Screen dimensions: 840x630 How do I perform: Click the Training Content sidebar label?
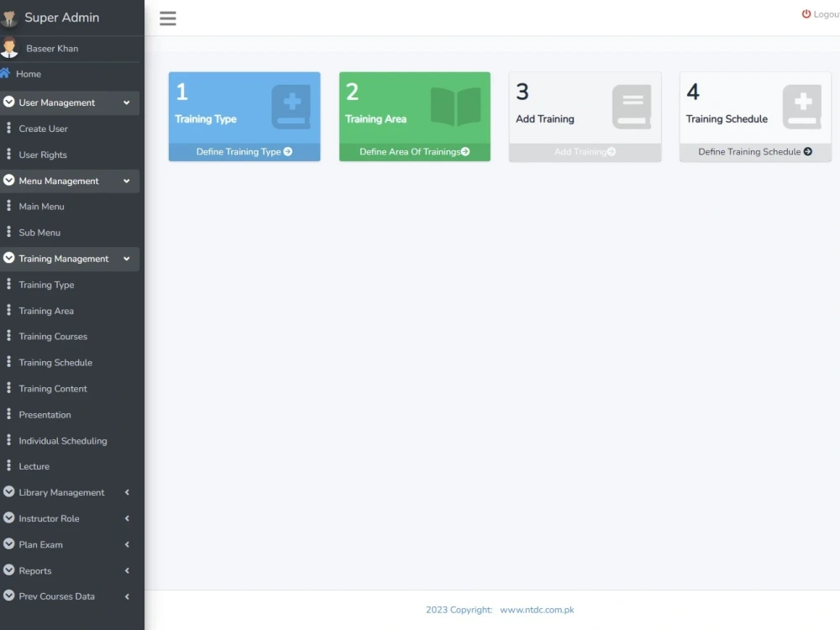pyautogui.click(x=53, y=388)
